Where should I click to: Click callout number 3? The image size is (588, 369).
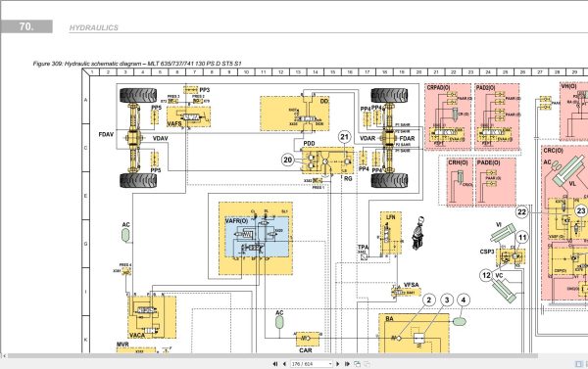[447, 300]
